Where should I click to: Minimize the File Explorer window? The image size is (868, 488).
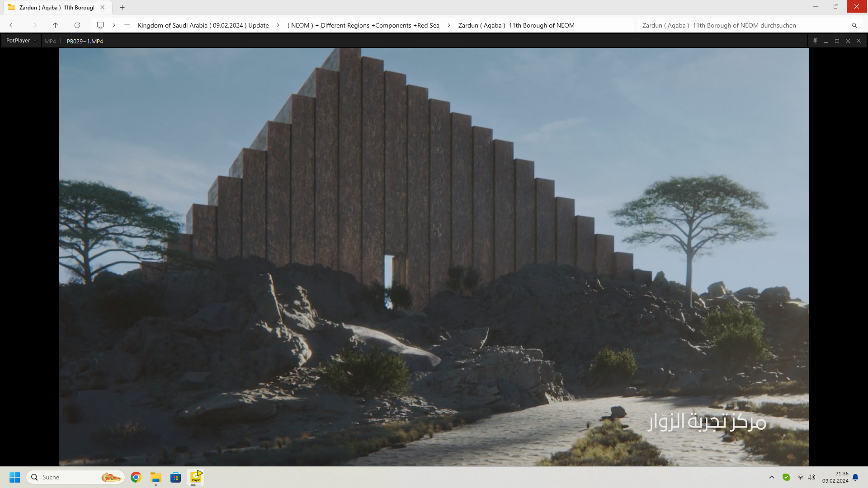point(816,6)
